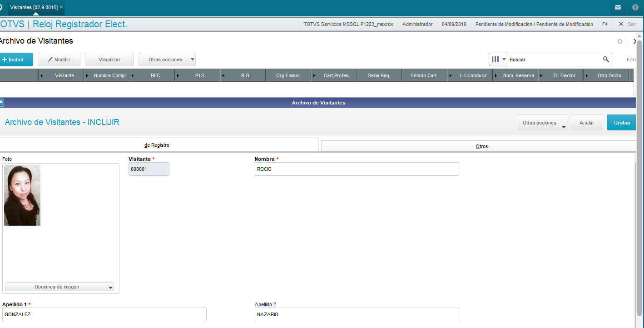The width and height of the screenshot is (644, 328).
Task: Close the Visitantes [02.9.0016] tab
Action: (61, 7)
